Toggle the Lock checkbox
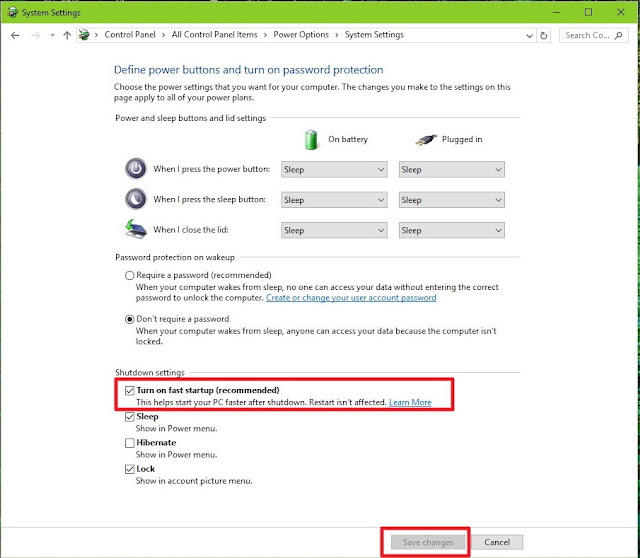640x558 pixels. click(129, 469)
